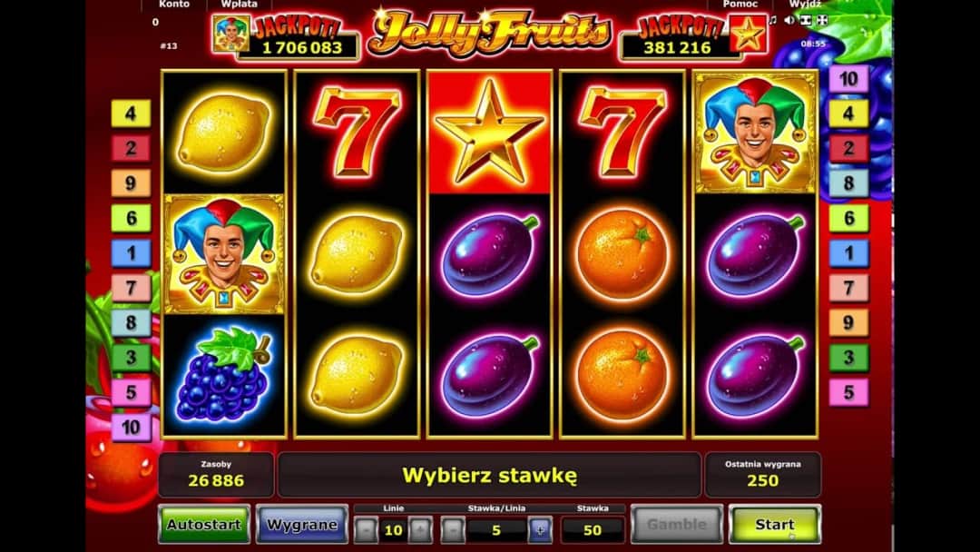The image size is (980, 552).
Task: Click the star jackpot icon
Action: [748, 34]
